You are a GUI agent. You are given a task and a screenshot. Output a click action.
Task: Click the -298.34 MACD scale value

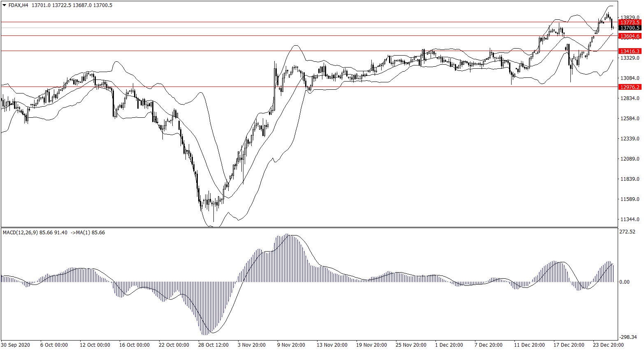(x=628, y=337)
